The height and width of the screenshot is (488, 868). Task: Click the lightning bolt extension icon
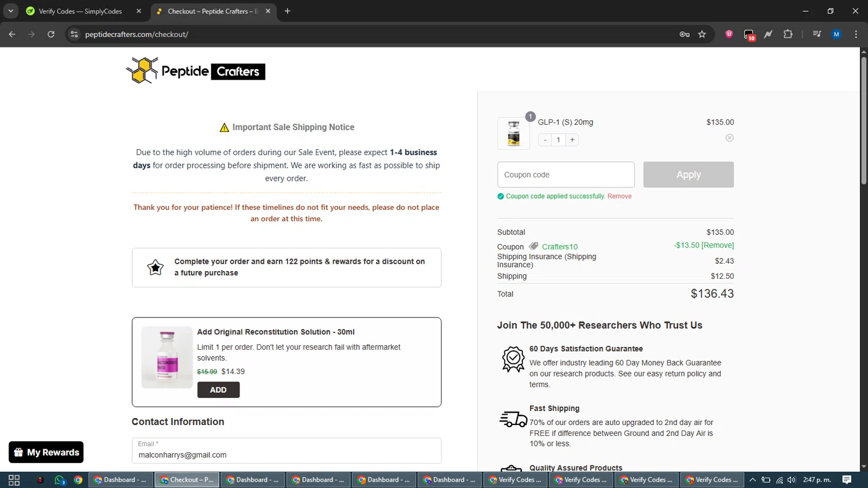pos(768,34)
